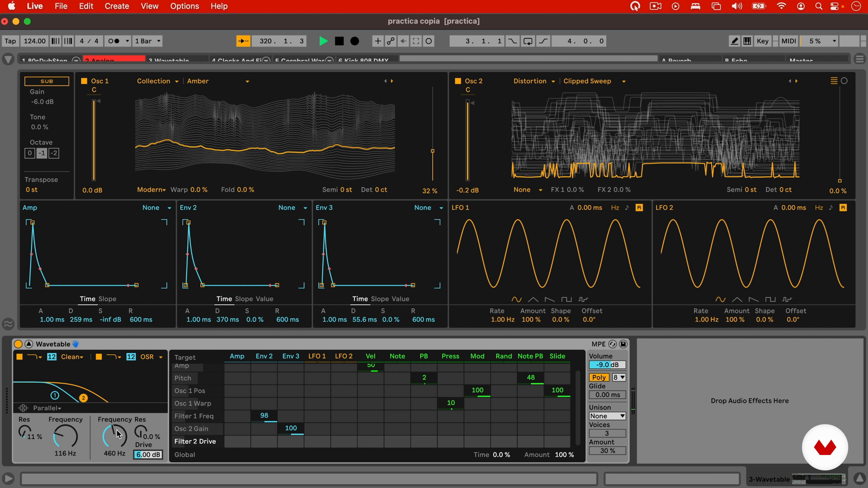
Task: Collapse the Wavetable expanded view triangle
Action: pyautogui.click(x=29, y=344)
